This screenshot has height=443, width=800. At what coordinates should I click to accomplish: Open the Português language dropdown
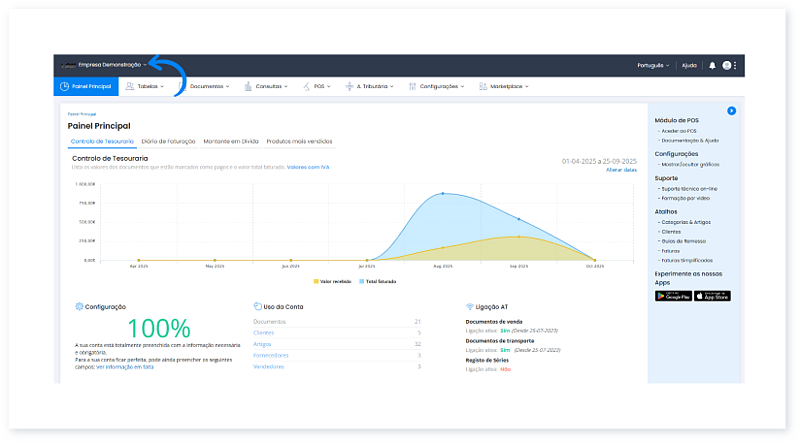[652, 65]
